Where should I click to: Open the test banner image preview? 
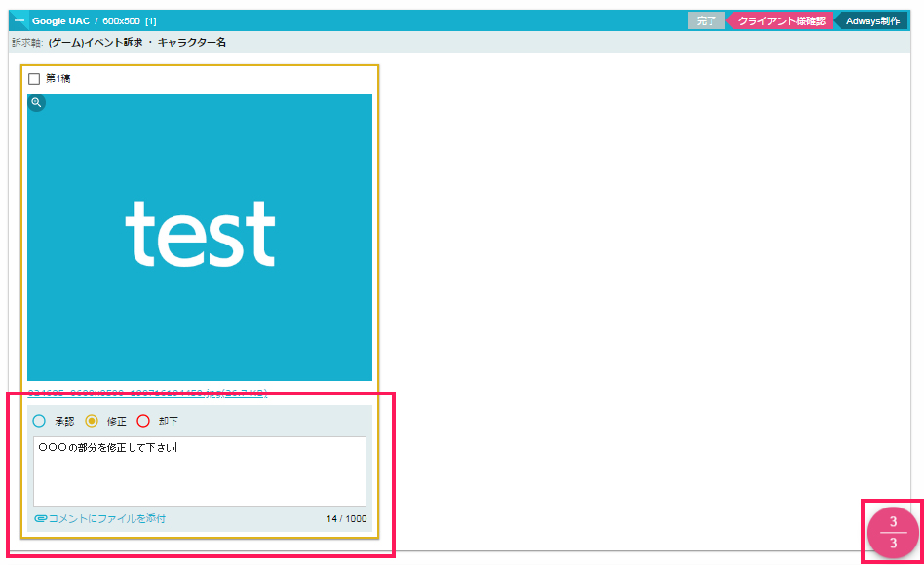pos(200,237)
